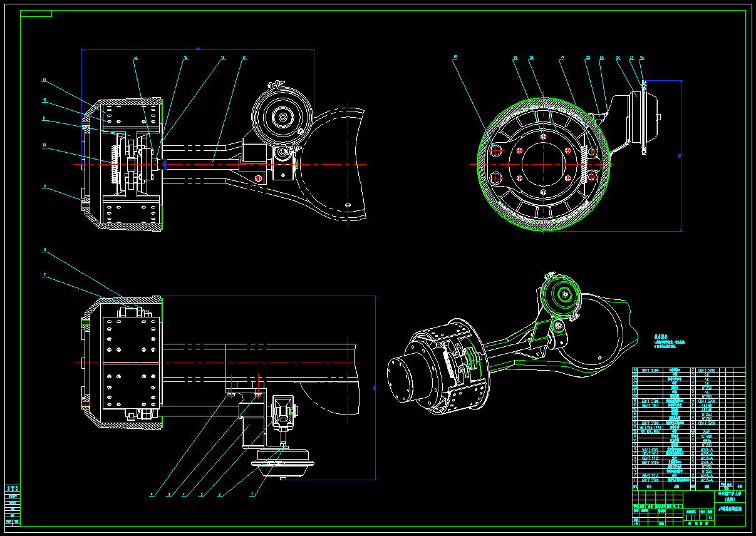Select callout number 26 above brake chamber
The width and height of the screenshot is (756, 536).
[x=641, y=58]
